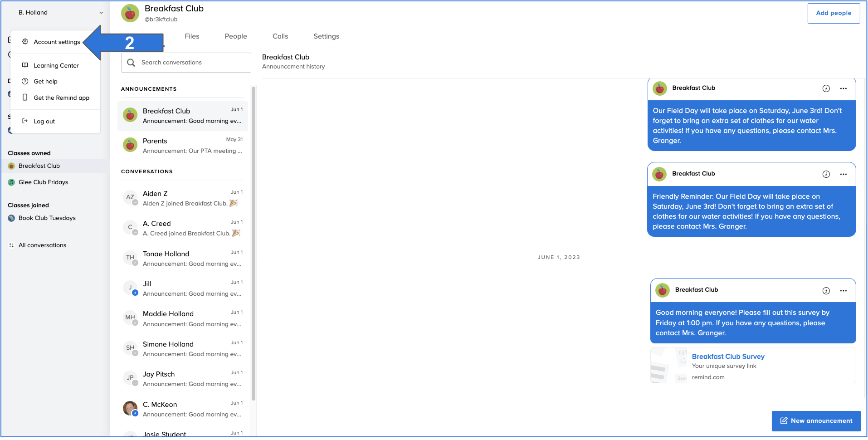Click the Get the Remind app phone icon
The height and width of the screenshot is (440, 868).
[26, 98]
